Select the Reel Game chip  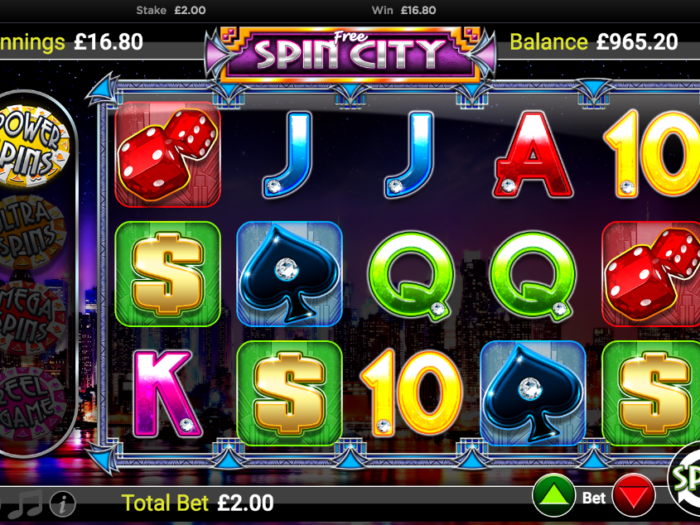30,404
